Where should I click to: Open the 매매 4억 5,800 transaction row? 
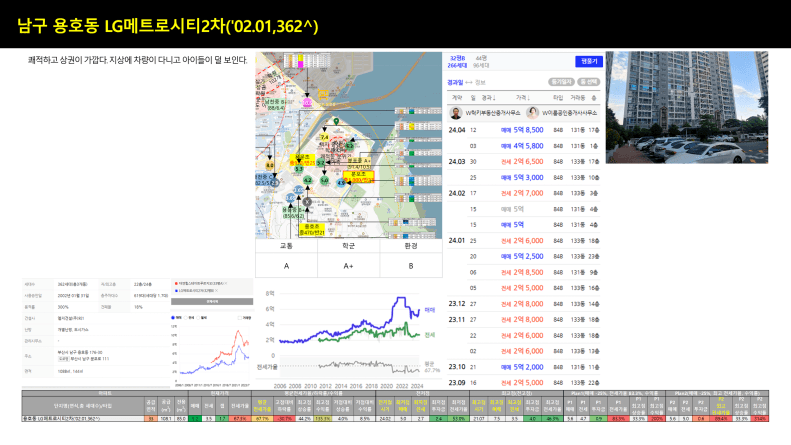tap(524, 146)
